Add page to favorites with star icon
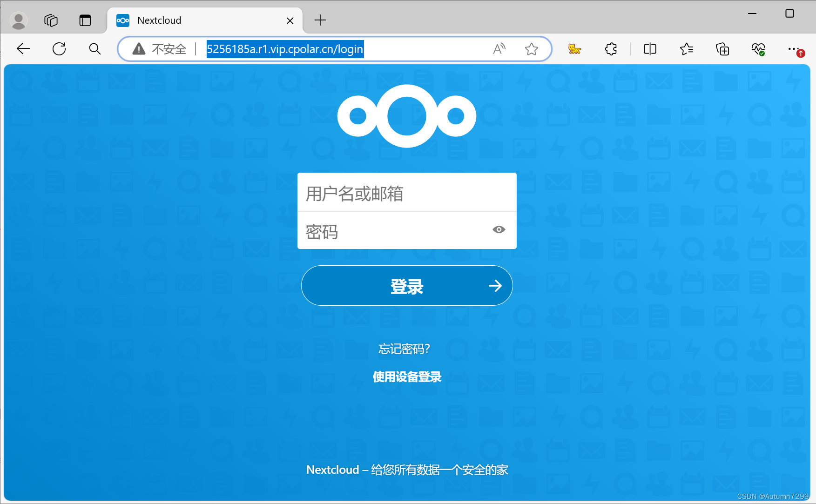816x504 pixels. tap(532, 49)
